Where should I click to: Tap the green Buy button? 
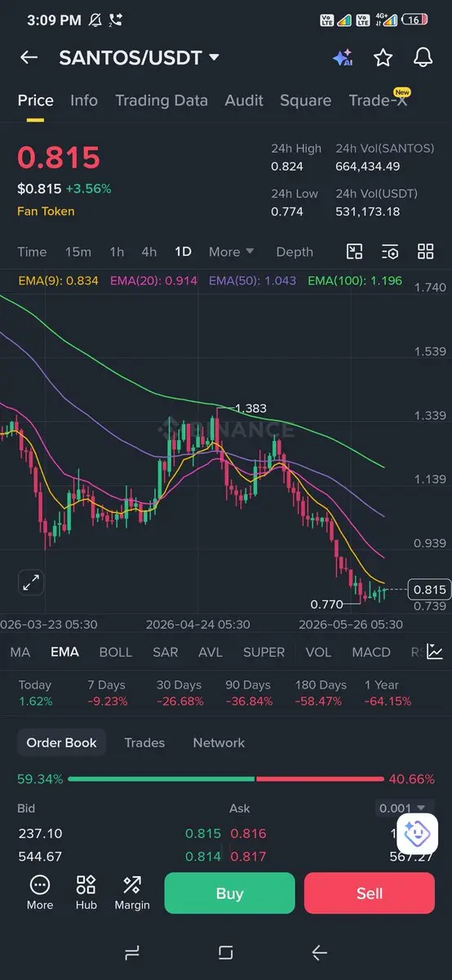click(x=229, y=893)
